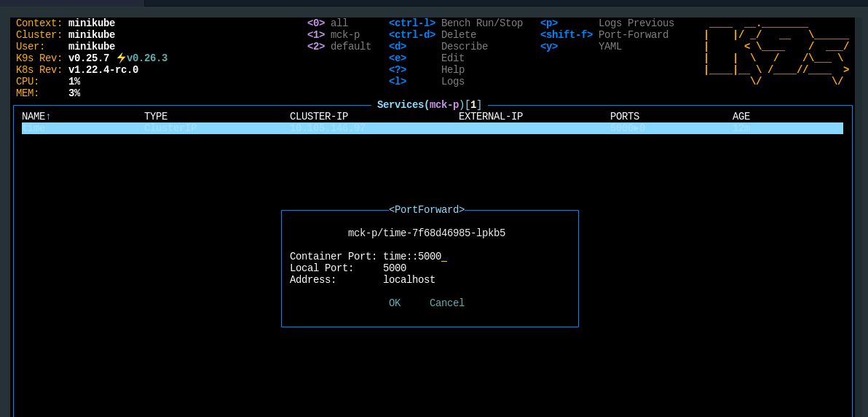Click the AGE column header

coord(741,117)
